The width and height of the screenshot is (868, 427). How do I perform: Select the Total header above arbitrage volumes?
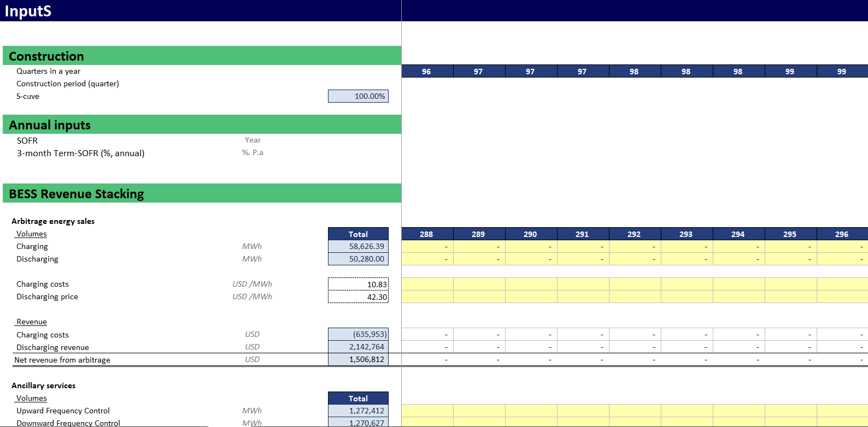click(x=358, y=234)
